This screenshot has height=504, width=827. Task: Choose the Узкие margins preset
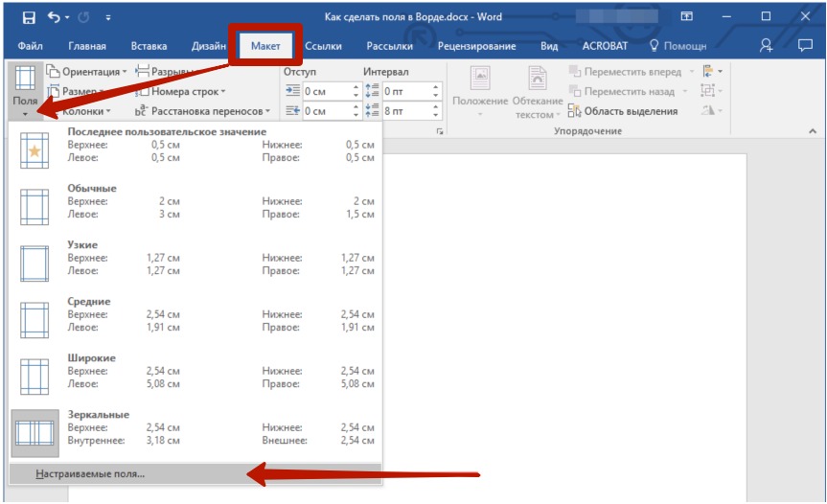tap(195, 263)
